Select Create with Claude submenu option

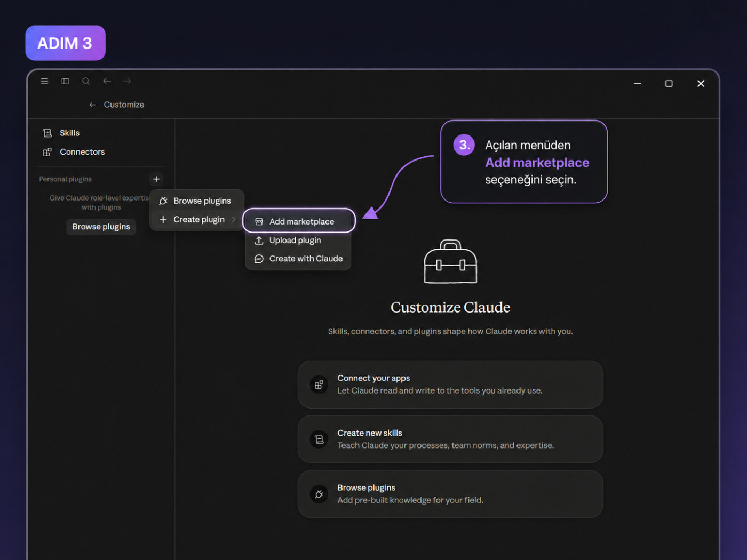pyautogui.click(x=298, y=259)
